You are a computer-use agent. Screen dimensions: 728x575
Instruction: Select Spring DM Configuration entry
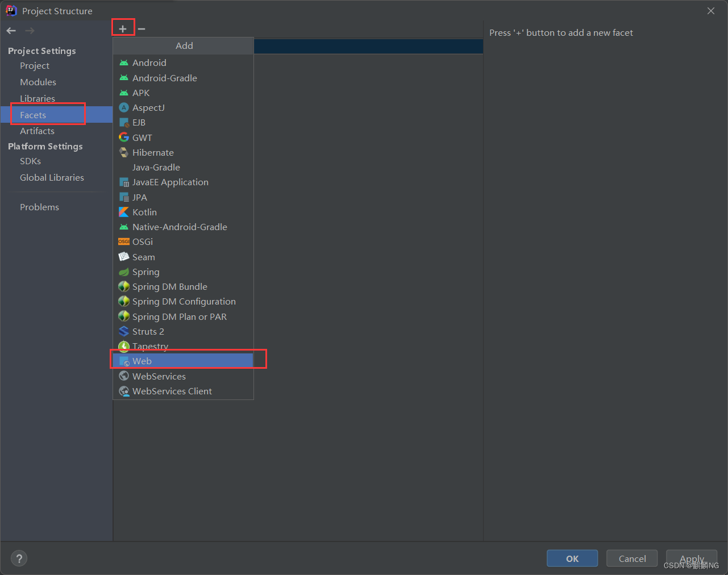(183, 301)
